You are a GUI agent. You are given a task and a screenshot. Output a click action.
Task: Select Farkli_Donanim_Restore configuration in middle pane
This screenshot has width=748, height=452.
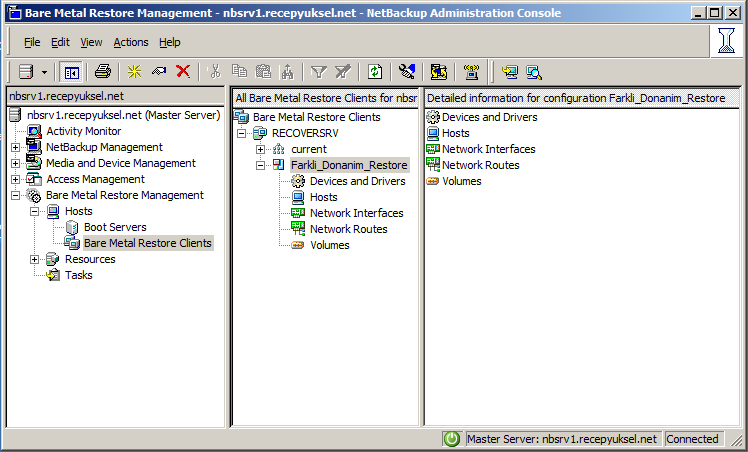pos(349,165)
